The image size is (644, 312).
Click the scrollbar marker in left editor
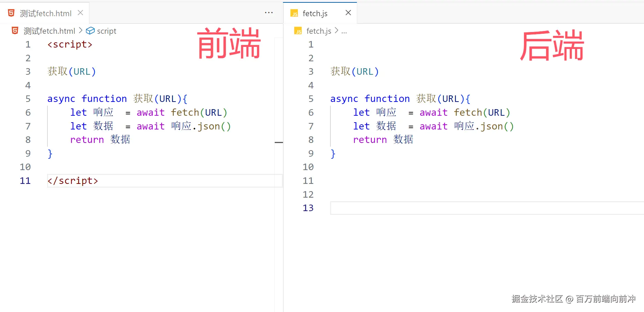click(x=279, y=142)
